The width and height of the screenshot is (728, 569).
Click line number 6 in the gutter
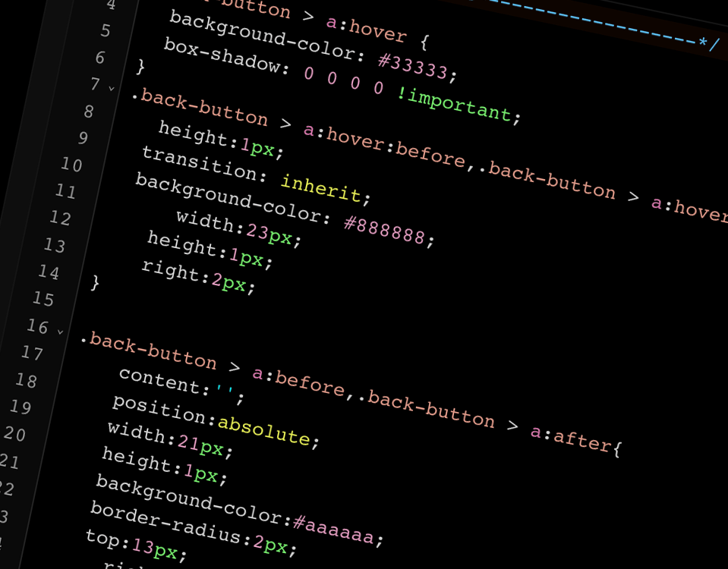point(100,58)
